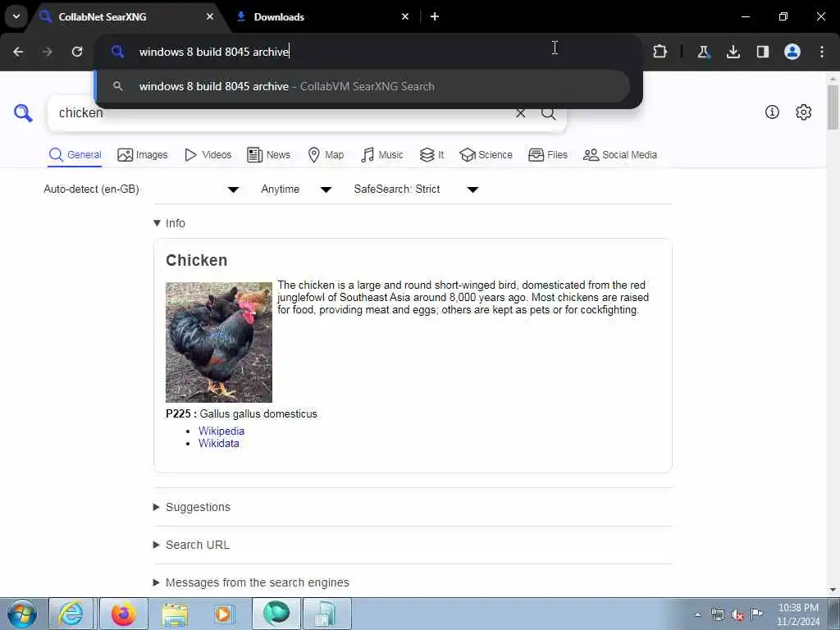The image size is (840, 630).
Task: Switch to the Videos category
Action: (x=208, y=155)
